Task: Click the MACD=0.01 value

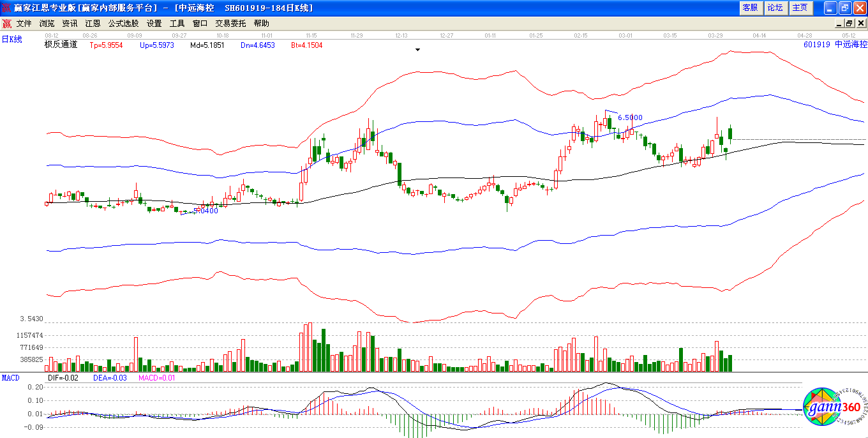Action: [156, 378]
